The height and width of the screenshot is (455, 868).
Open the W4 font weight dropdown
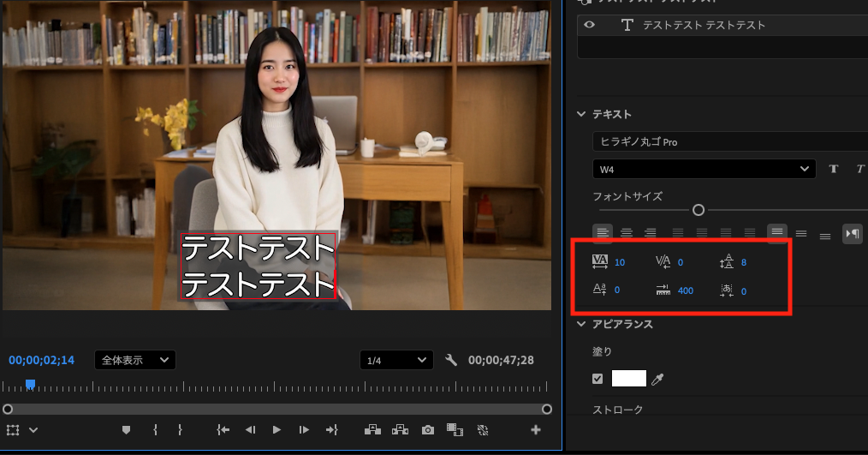(x=703, y=169)
